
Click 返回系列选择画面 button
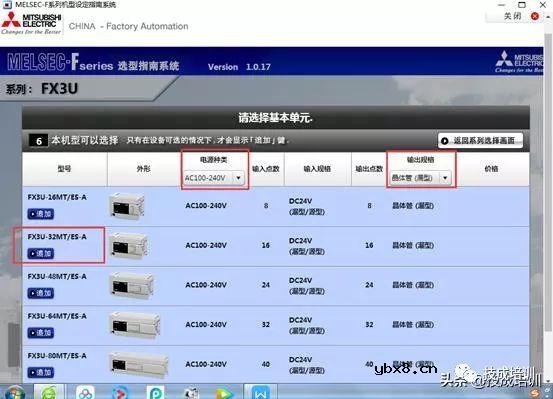[480, 141]
